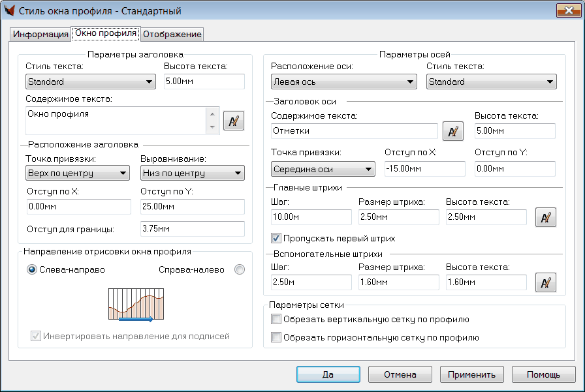
Task: Switch to the Отображение tab
Action: tap(172, 35)
